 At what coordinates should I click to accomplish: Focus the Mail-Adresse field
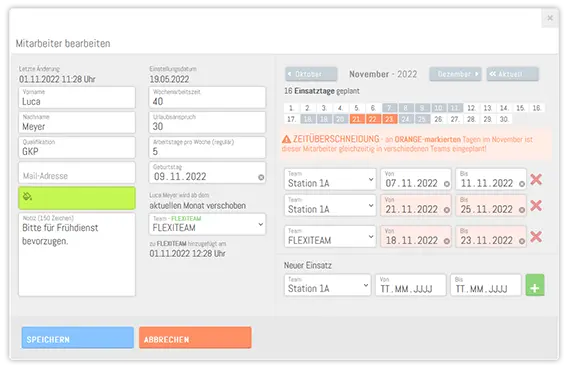(77, 172)
